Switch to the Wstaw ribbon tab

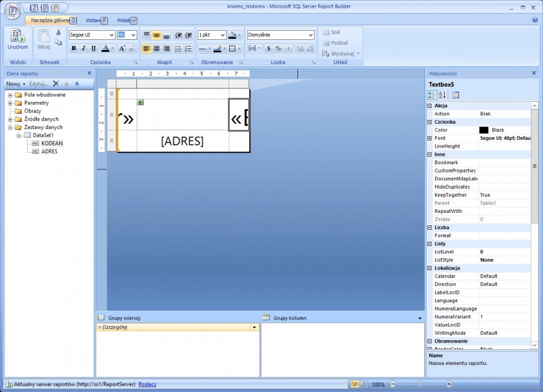(x=92, y=21)
